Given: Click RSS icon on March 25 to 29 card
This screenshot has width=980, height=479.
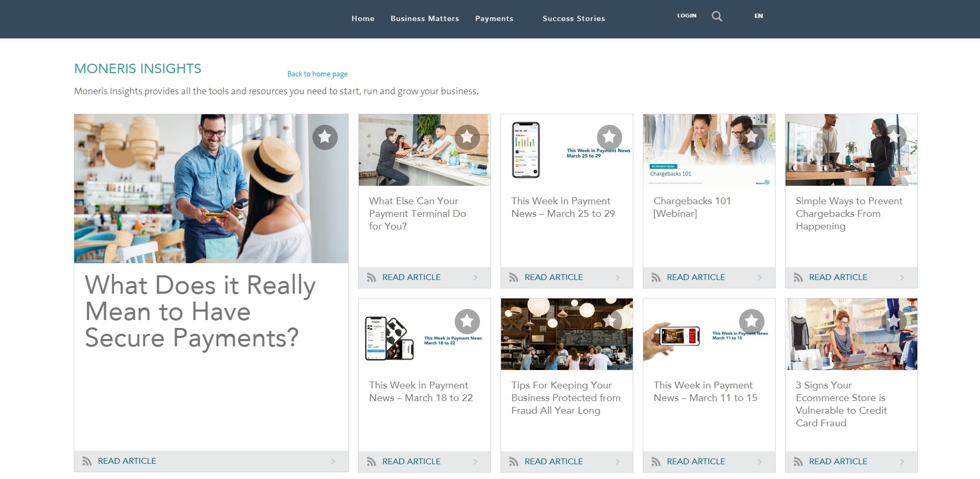Looking at the screenshot, I should click(514, 277).
